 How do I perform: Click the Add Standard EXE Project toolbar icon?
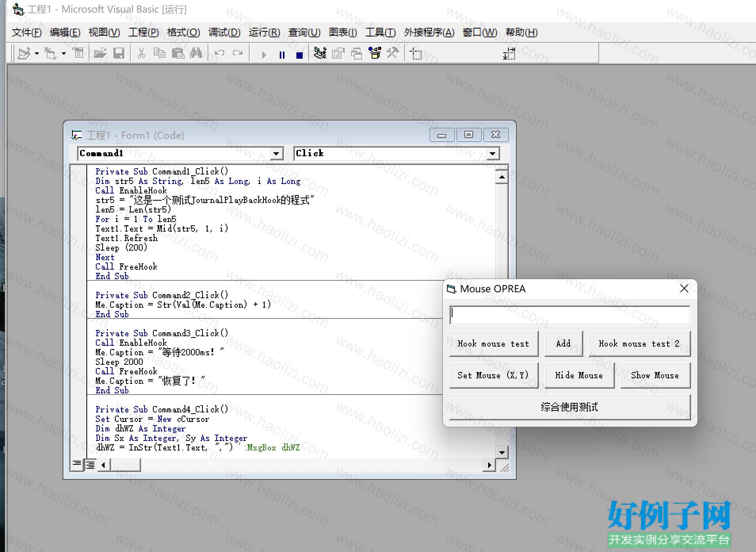[24, 53]
